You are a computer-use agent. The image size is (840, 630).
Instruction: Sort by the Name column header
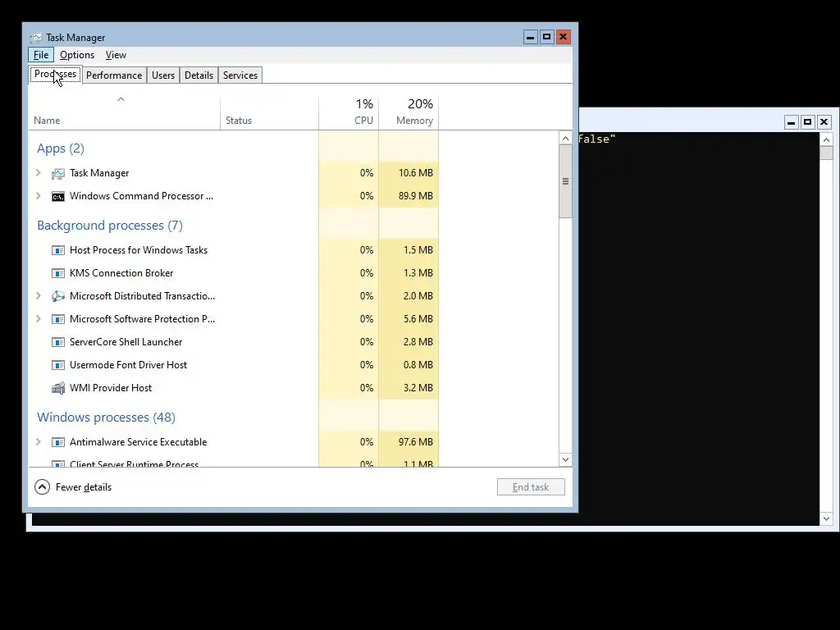pyautogui.click(x=124, y=112)
